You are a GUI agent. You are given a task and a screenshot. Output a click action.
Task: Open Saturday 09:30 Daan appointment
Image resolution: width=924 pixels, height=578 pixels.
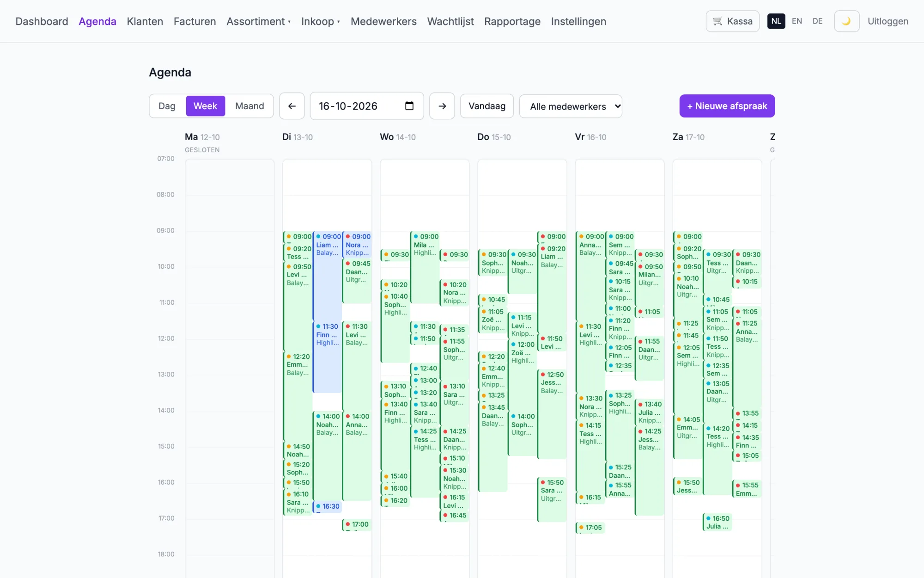coord(748,263)
